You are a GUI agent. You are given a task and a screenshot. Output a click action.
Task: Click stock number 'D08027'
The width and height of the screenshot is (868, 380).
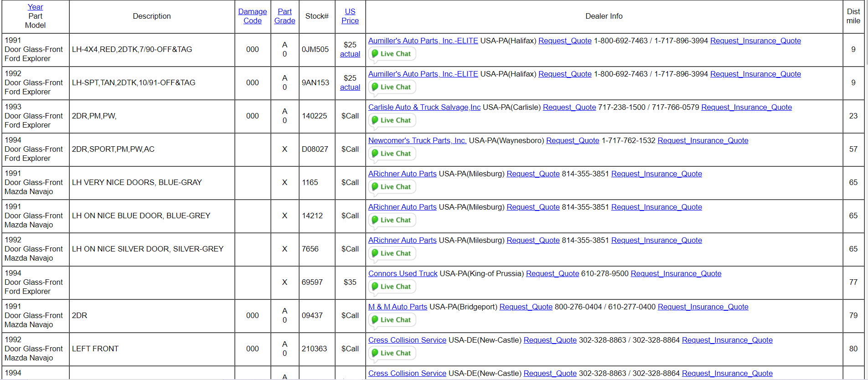[315, 149]
